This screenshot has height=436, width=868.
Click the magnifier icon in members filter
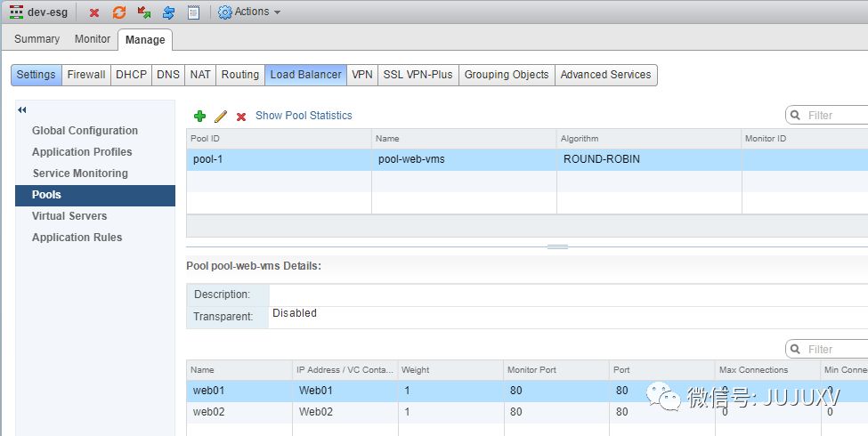[796, 349]
